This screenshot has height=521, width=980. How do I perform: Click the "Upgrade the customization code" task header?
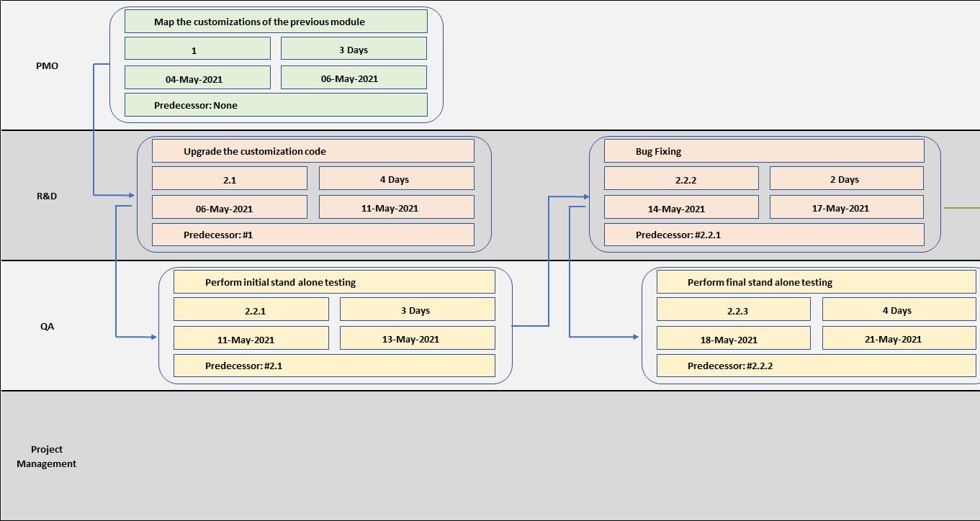pyautogui.click(x=313, y=151)
